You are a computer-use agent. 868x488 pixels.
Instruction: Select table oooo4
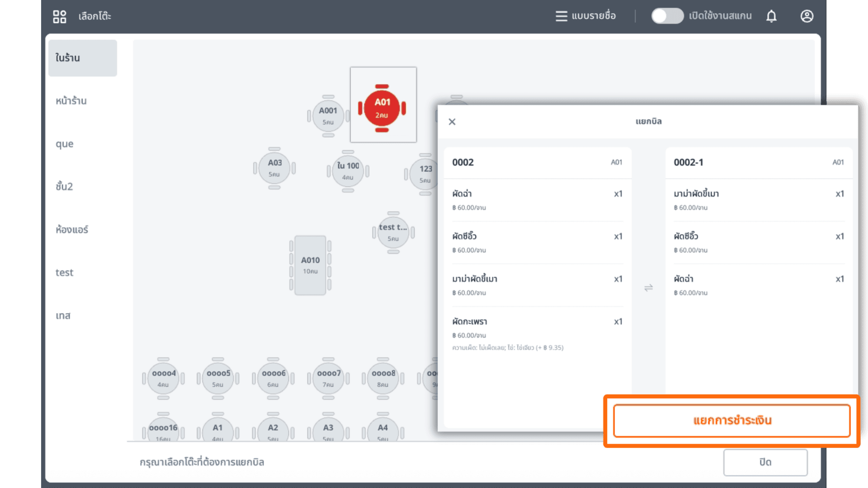pos(163,378)
